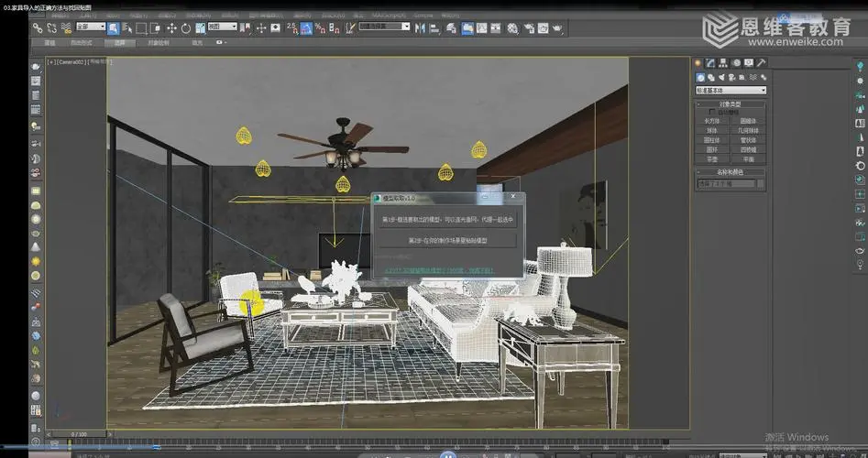This screenshot has width=868, height=458.
Task: Collapse the 对象类型 rollout
Action: tap(731, 104)
